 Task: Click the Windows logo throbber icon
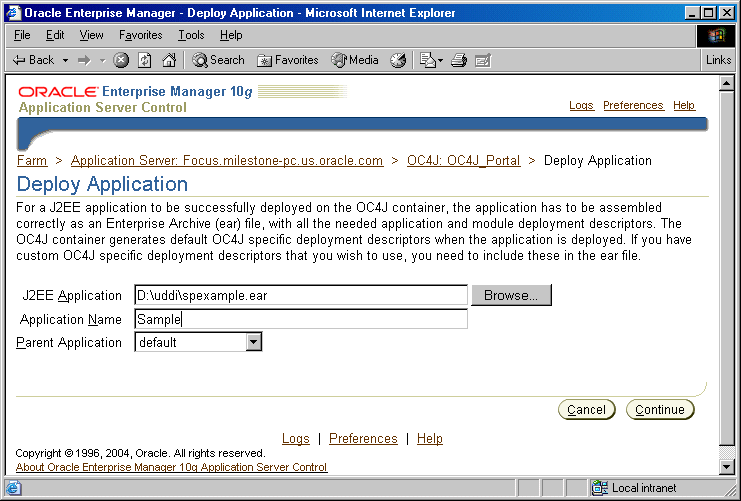click(x=715, y=35)
